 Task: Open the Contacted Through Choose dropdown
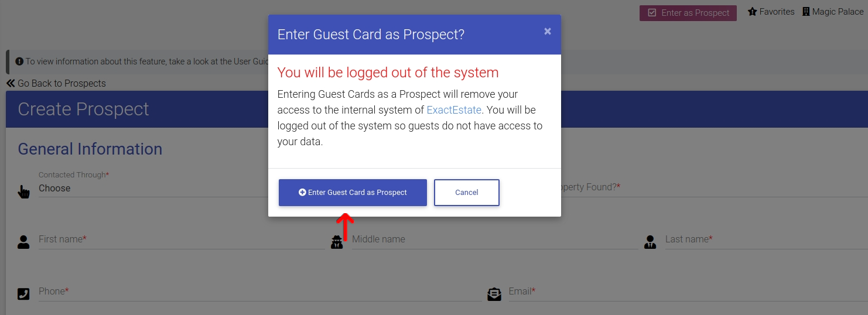pos(152,189)
